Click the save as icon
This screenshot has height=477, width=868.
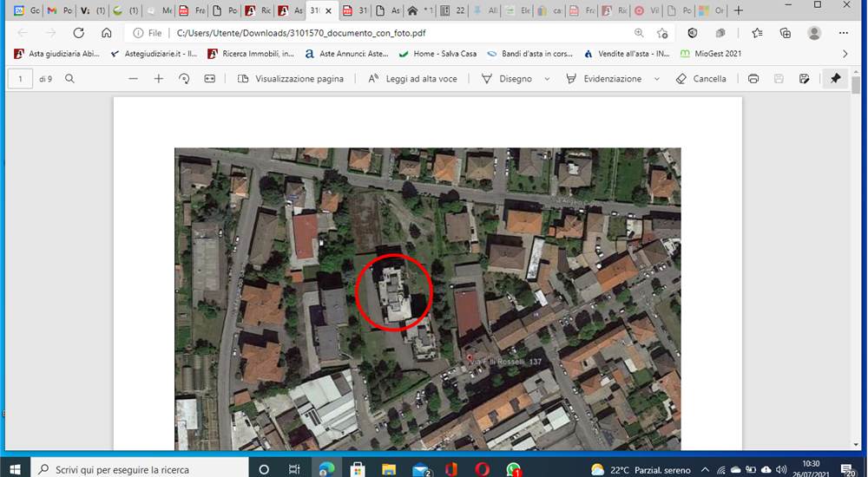pyautogui.click(x=805, y=79)
